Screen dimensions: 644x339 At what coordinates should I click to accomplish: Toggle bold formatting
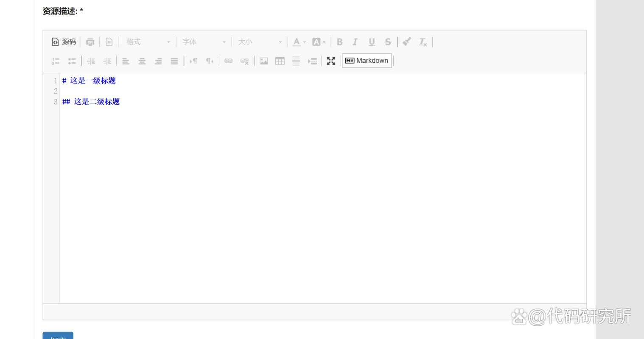339,42
